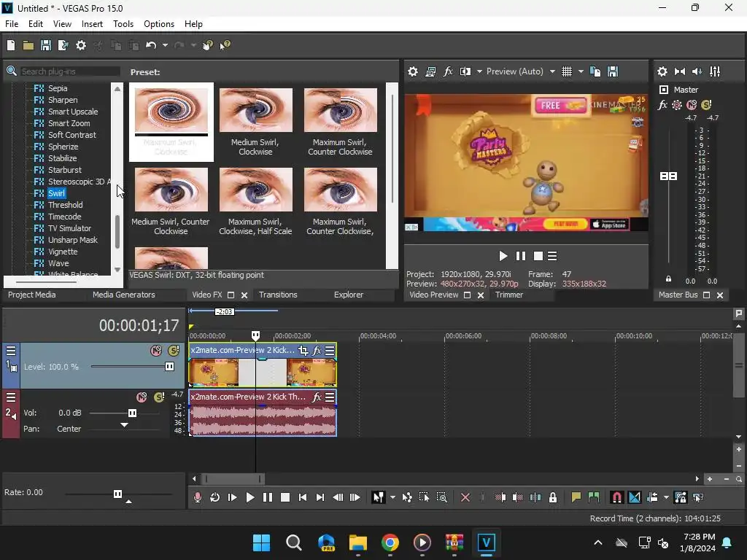Mute the Master bus
The height and width of the screenshot is (560, 747).
pos(692,105)
